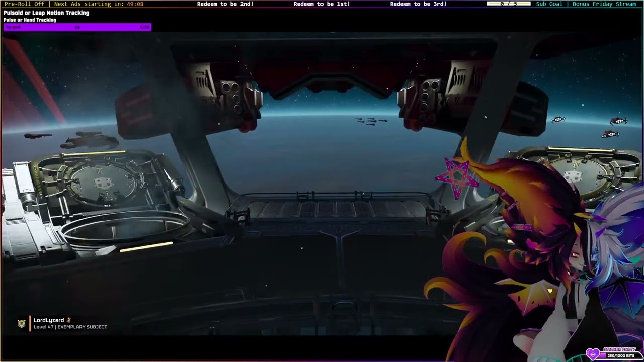Click the 'Redeem to be 3rd!' text
Image resolution: width=644 pixels, height=362 pixels.
[418, 4]
